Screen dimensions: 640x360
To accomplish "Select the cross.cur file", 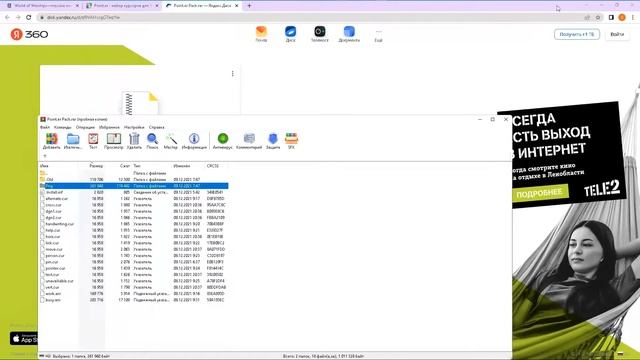I will pos(134,205).
